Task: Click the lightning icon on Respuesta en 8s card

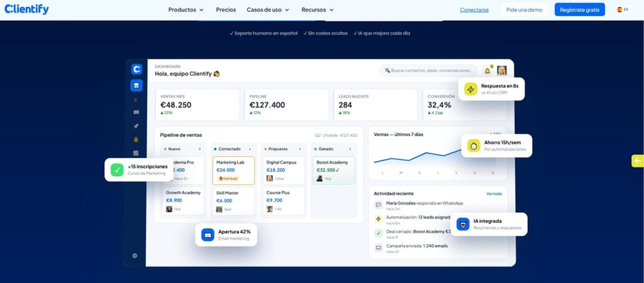Action: pyautogui.click(x=470, y=89)
